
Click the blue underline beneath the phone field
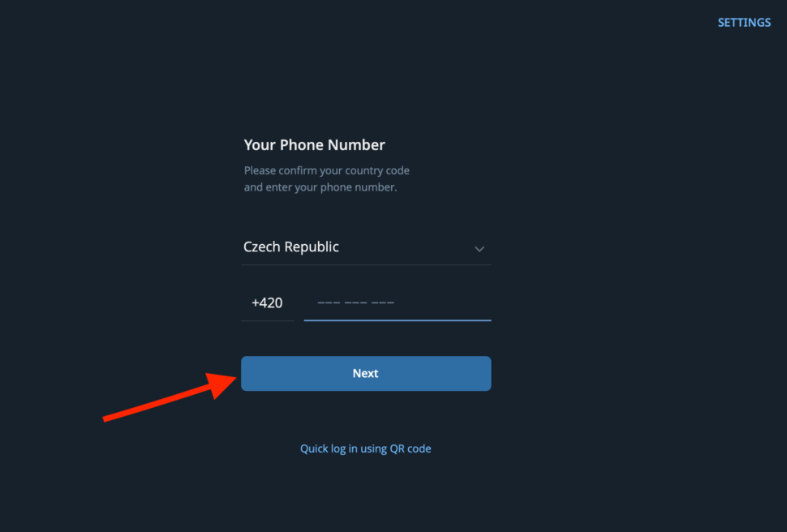(397, 320)
